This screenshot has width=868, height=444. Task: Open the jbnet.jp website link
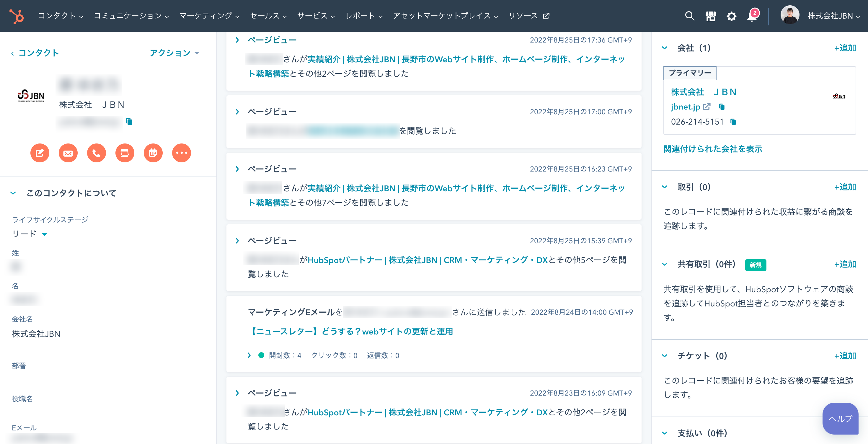click(x=685, y=107)
